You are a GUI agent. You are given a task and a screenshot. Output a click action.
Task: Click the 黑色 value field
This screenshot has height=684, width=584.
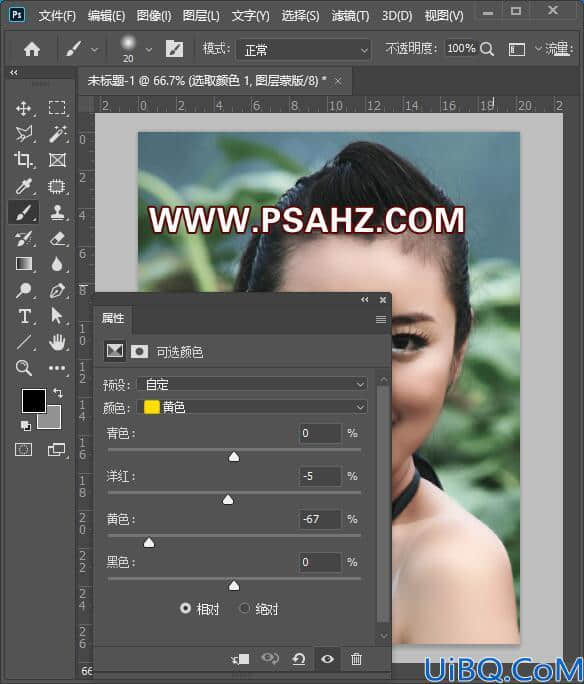click(320, 562)
